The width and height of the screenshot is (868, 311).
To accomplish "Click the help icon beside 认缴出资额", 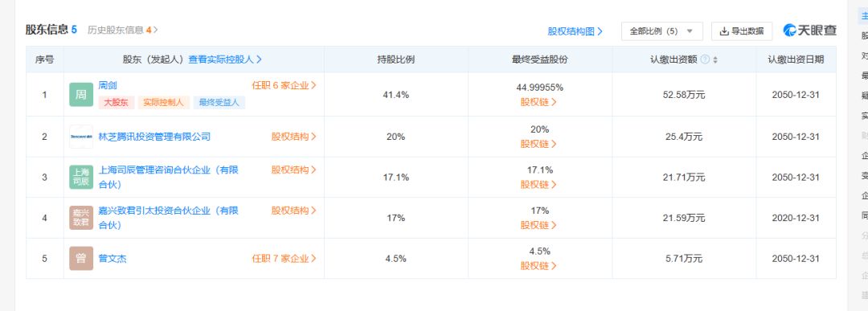I will pyautogui.click(x=705, y=59).
